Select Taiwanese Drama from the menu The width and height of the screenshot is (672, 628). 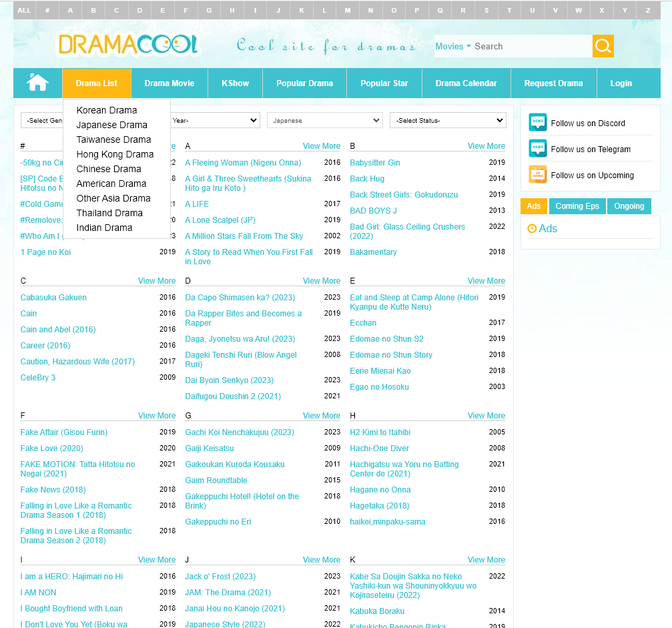click(113, 139)
